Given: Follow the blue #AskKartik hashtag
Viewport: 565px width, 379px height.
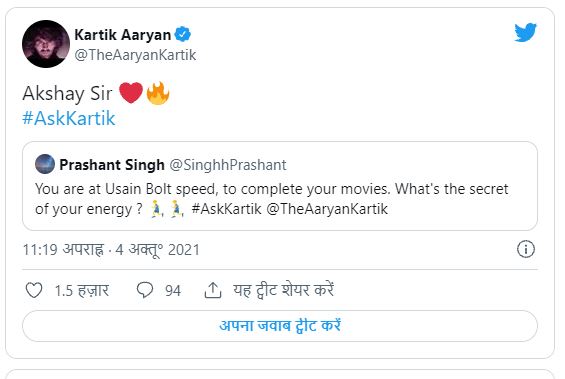Looking at the screenshot, I should (x=68, y=118).
